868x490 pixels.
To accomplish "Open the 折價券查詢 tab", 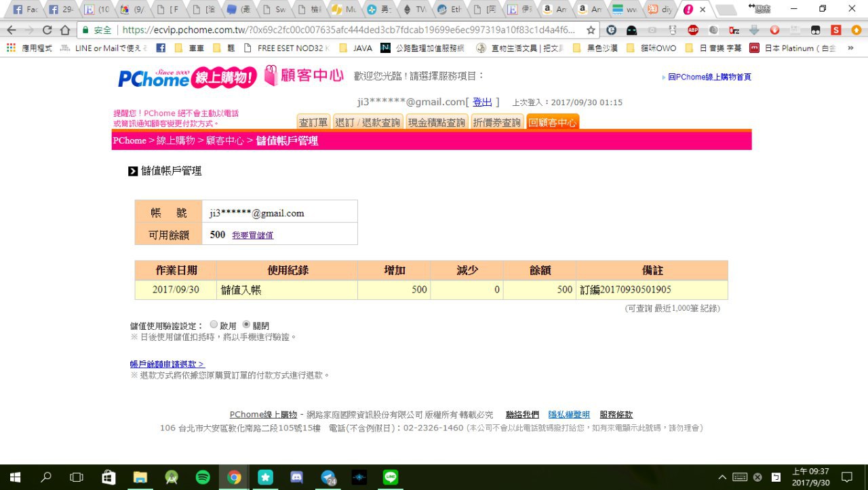I will point(497,122).
